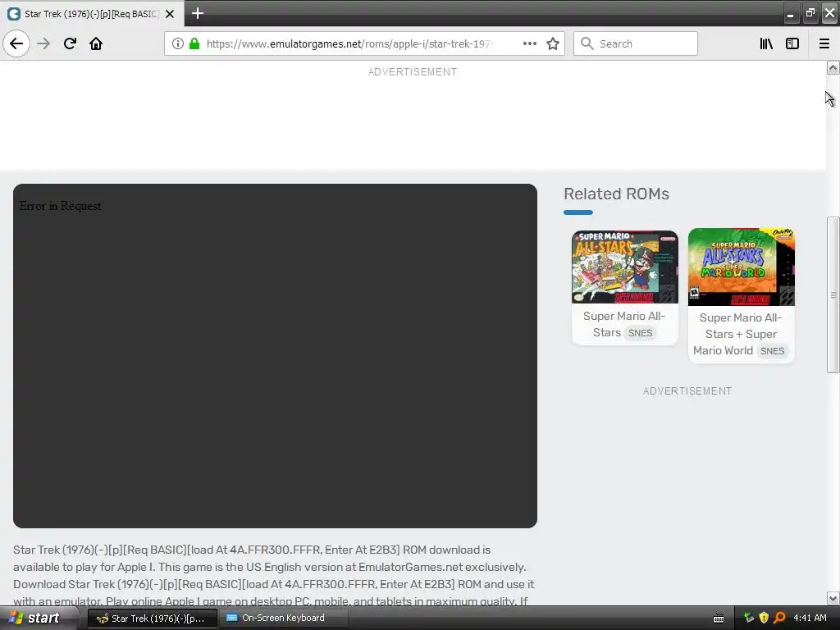Select the Star Trek (1976) browser tab

[x=92, y=14]
